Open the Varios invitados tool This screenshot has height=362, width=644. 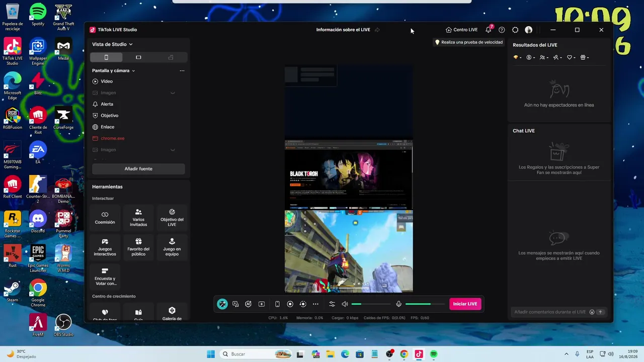pyautogui.click(x=138, y=218)
